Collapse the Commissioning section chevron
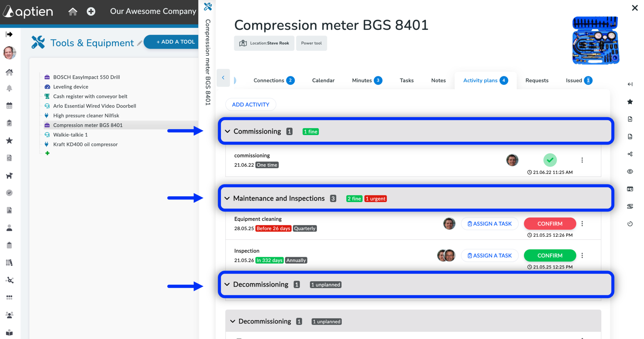Viewport: 644px width, 339px height. tap(227, 131)
